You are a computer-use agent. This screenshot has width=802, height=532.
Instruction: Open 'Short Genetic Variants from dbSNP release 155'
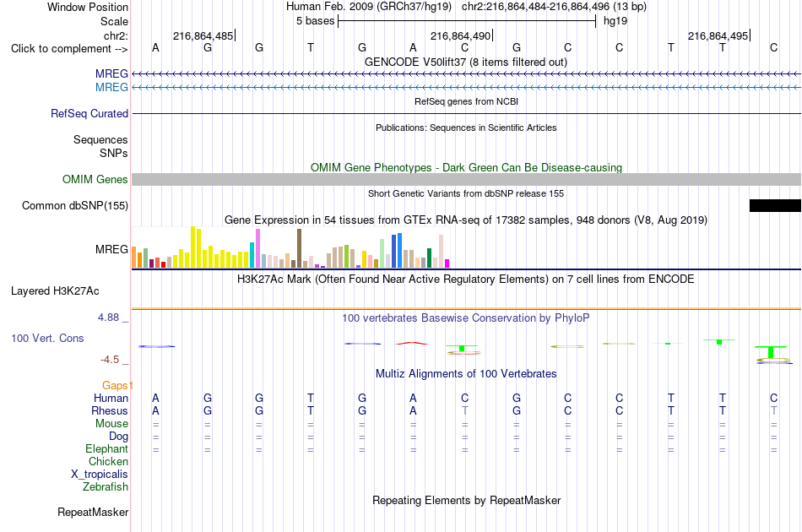tap(466, 193)
